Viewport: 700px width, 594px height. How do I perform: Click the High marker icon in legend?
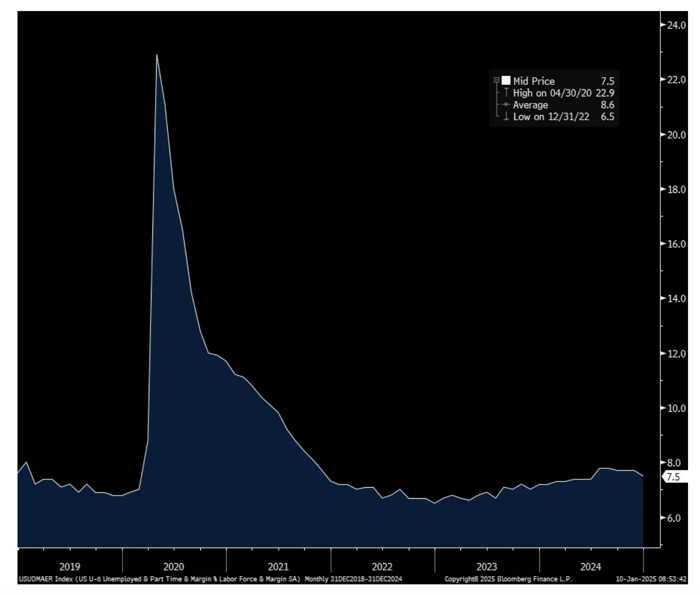(x=506, y=93)
